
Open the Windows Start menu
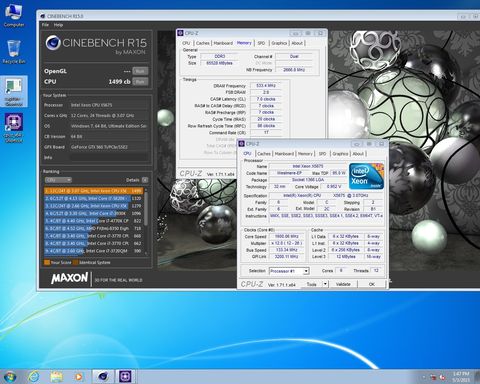tap(9, 377)
